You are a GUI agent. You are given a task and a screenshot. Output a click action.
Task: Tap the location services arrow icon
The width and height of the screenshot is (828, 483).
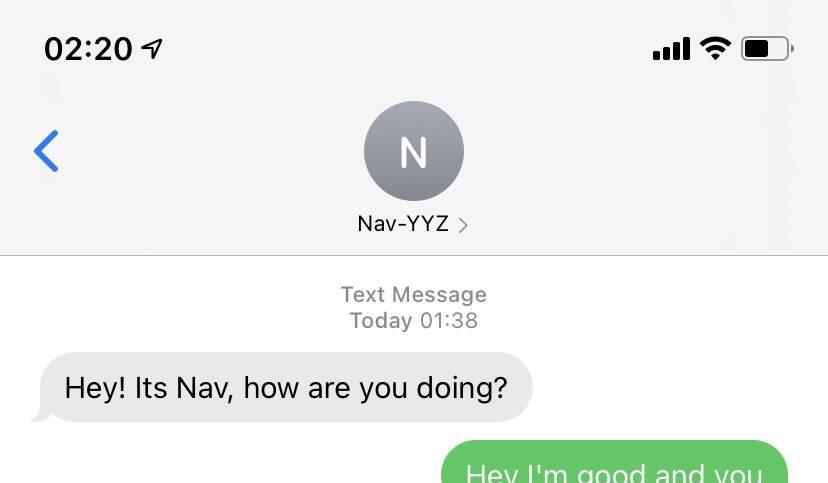[x=152, y=49]
